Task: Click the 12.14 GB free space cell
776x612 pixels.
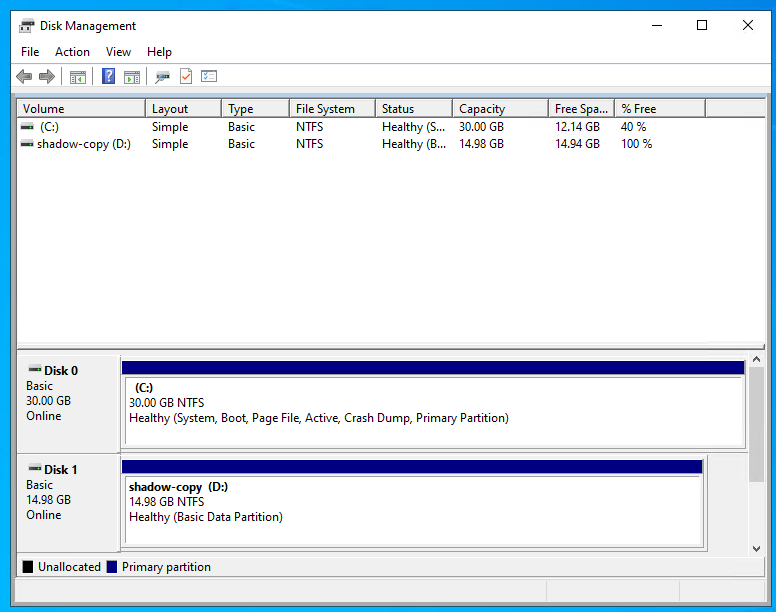Action: click(577, 127)
